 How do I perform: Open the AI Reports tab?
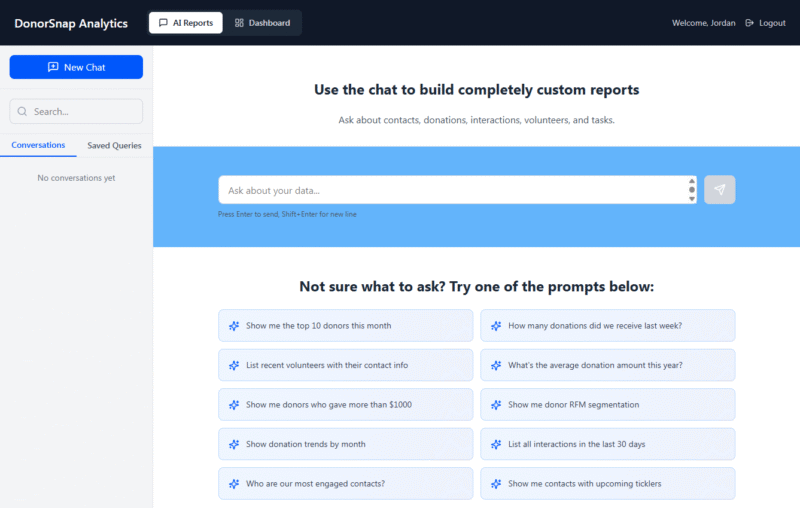tap(186, 23)
